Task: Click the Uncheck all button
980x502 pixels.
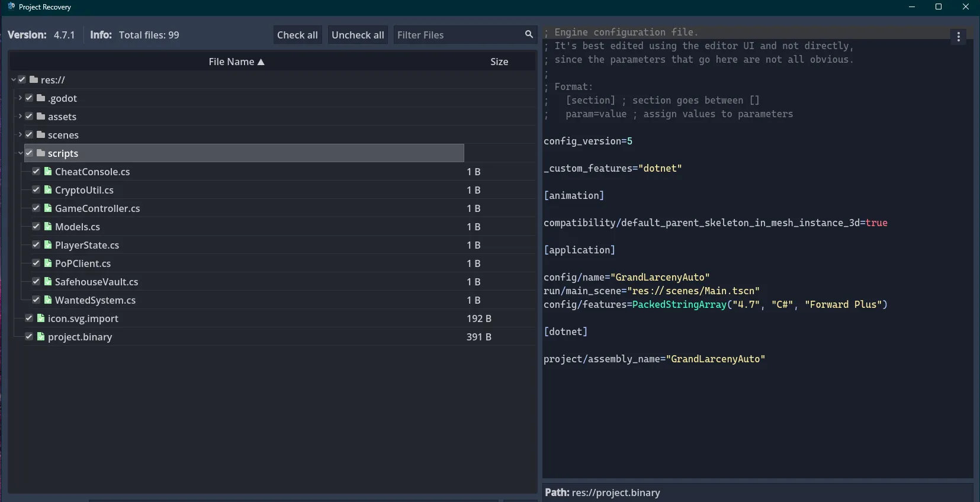Action: (x=358, y=35)
